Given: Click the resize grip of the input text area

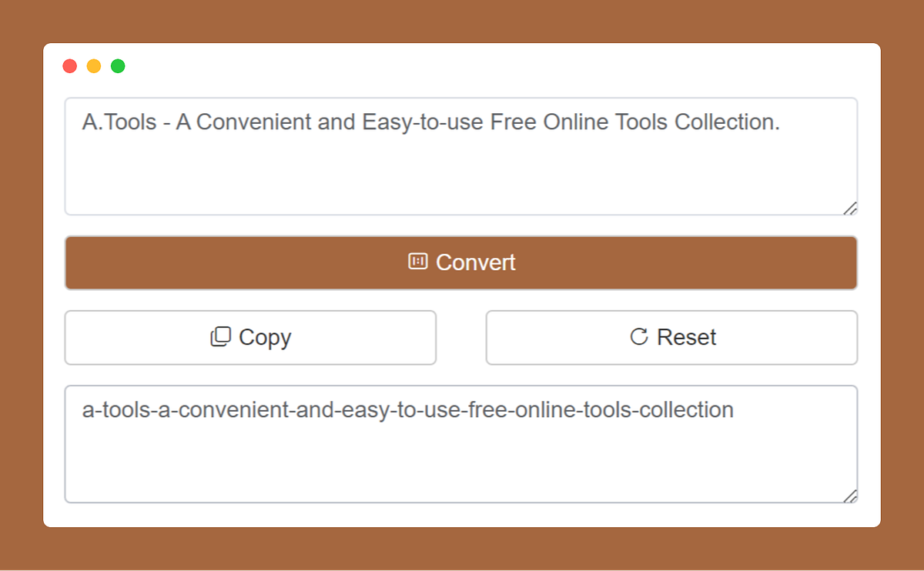Looking at the screenshot, I should pyautogui.click(x=851, y=207).
